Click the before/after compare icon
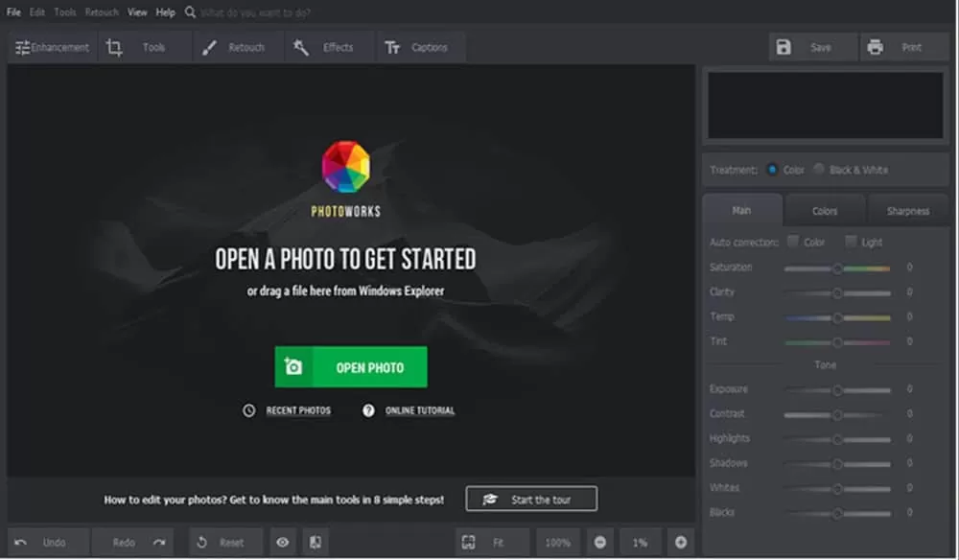The width and height of the screenshot is (959, 560). [316, 543]
